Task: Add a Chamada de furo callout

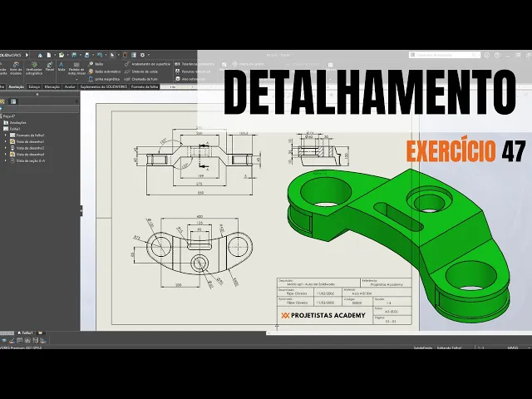Action: click(140, 79)
